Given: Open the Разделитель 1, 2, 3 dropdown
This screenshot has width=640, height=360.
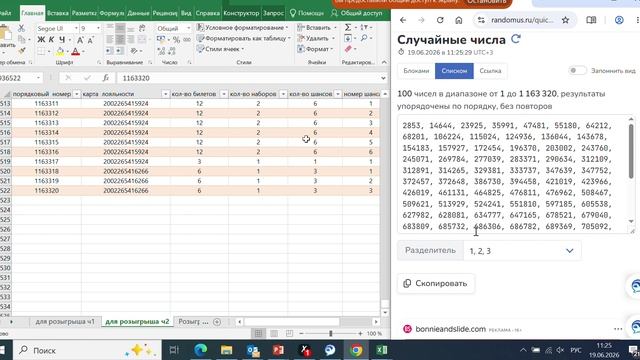Looking at the screenshot, I should pos(522,251).
